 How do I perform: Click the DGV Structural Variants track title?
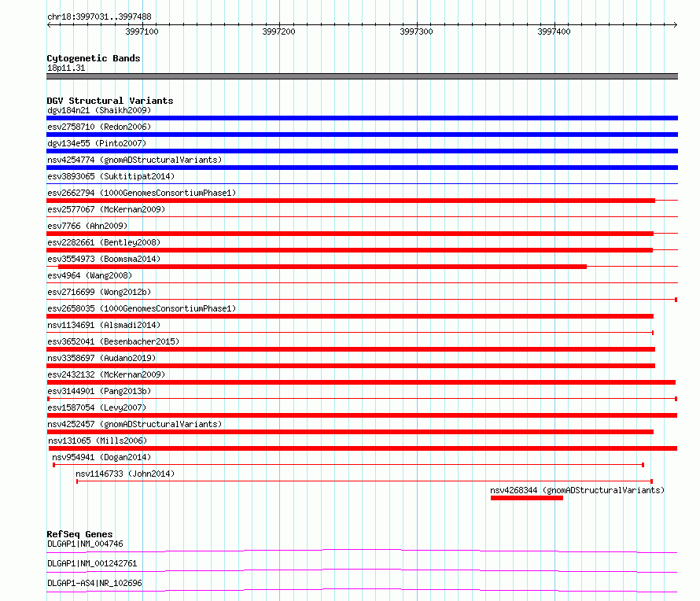110,101
